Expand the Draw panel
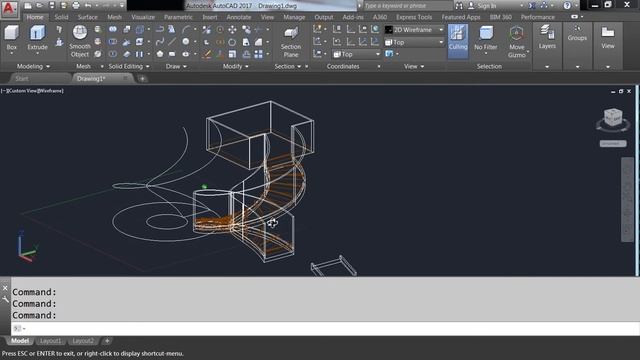 pos(176,66)
